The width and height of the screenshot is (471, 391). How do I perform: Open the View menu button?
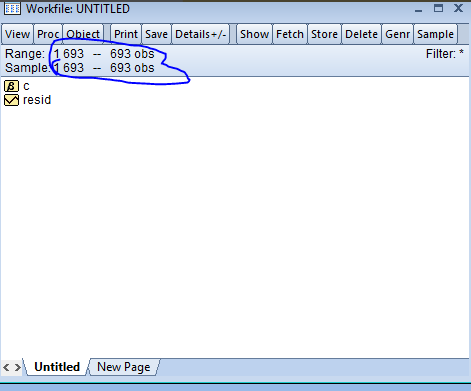point(17,34)
